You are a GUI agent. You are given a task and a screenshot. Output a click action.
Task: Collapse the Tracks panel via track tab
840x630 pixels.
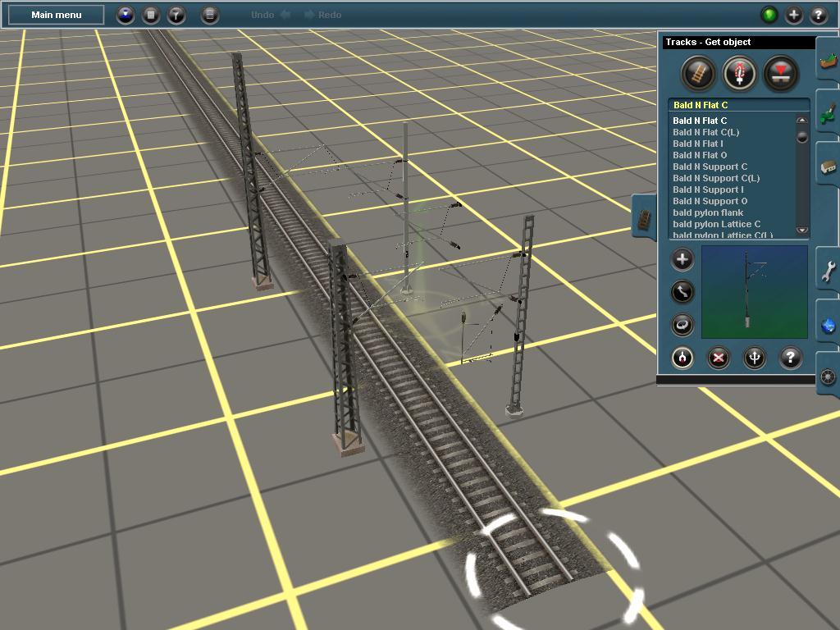coord(645,218)
